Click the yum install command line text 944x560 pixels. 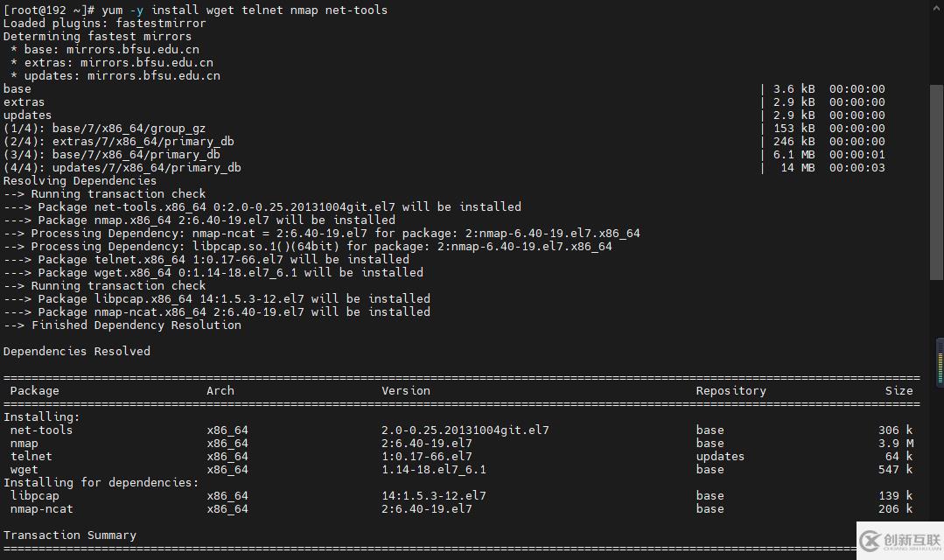pyautogui.click(x=244, y=10)
